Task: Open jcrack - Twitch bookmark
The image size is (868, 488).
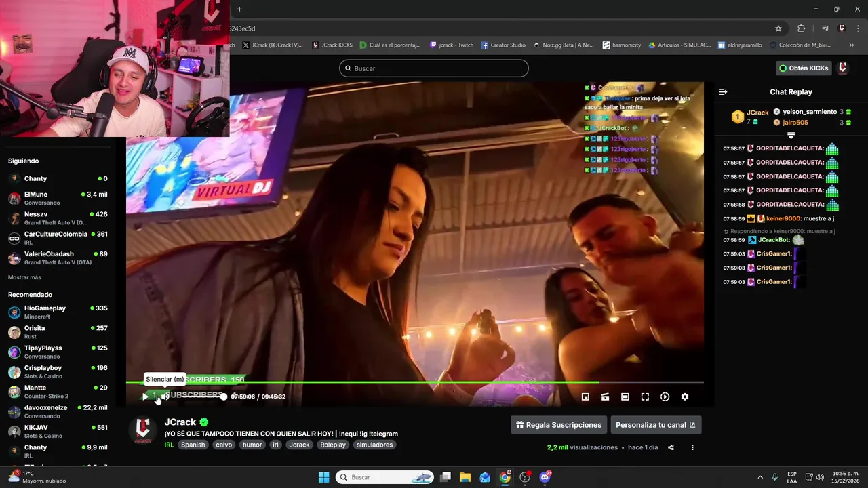Action: (452, 45)
